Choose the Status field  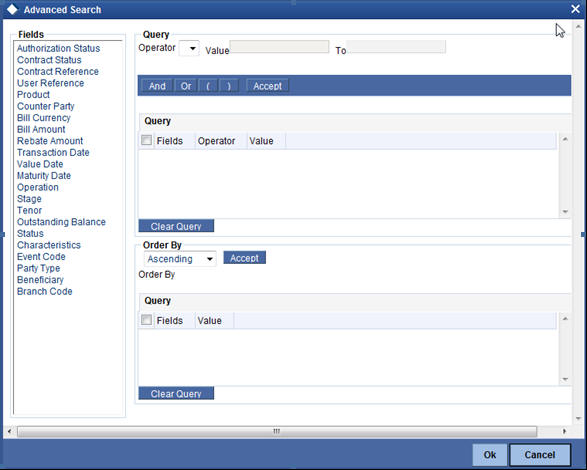30,234
